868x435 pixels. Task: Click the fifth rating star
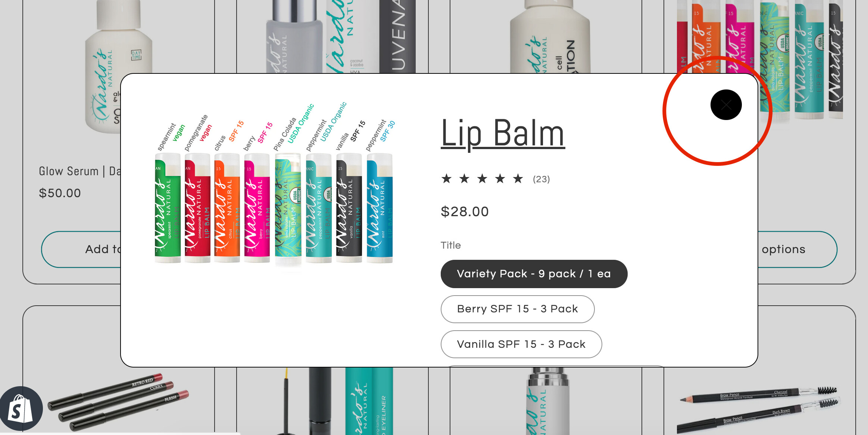pos(518,179)
